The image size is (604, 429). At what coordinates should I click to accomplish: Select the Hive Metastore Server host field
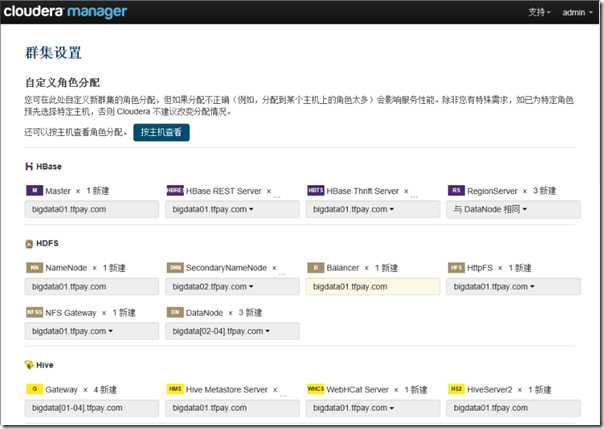click(232, 408)
